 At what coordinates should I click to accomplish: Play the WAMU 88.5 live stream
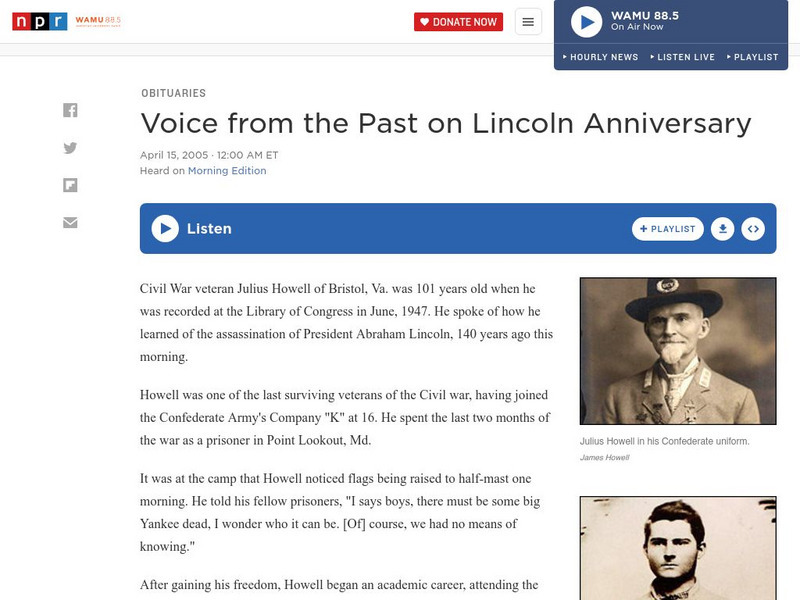pos(588,22)
